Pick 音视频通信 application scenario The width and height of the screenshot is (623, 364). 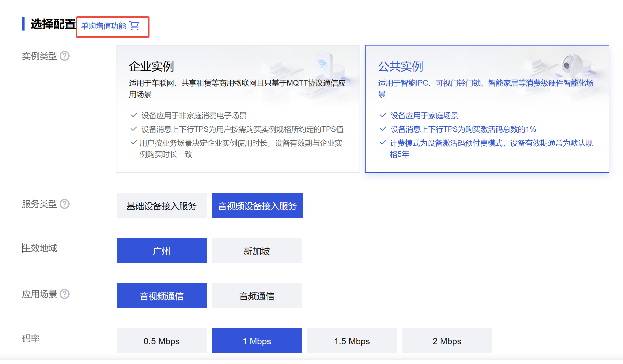(x=162, y=296)
